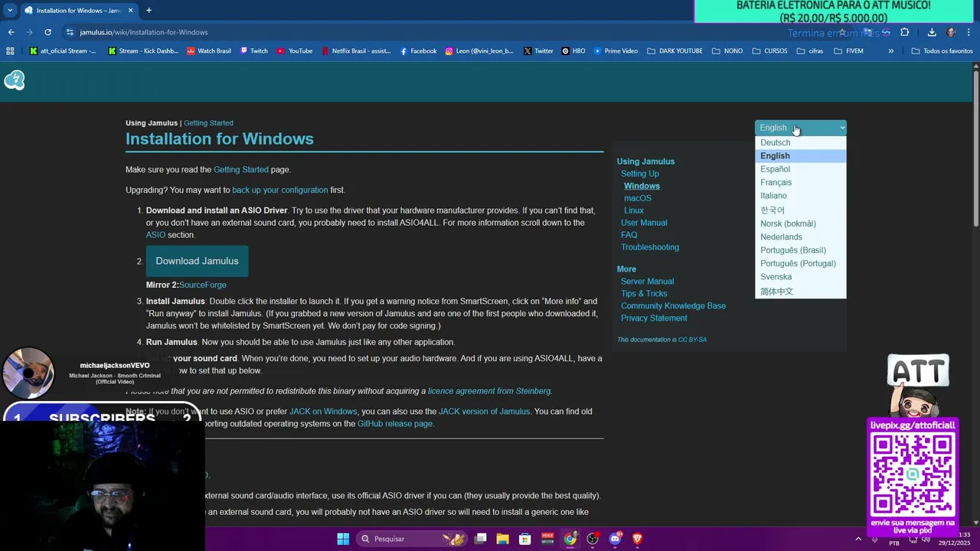Close the Installation for Windows tab
This screenshot has width=980, height=551.
click(x=130, y=11)
